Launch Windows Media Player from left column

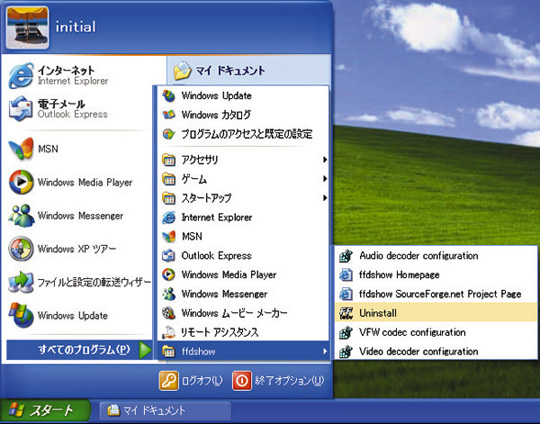(79, 182)
